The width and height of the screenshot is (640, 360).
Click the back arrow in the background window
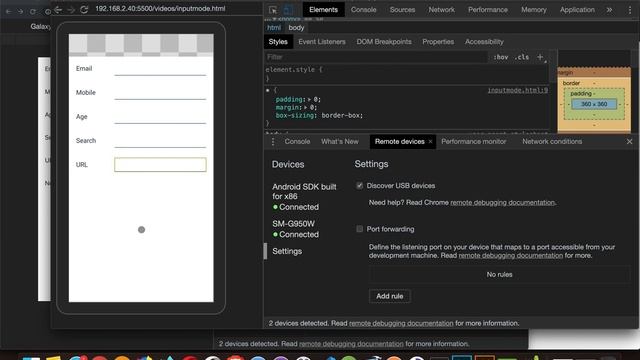click(x=9, y=11)
